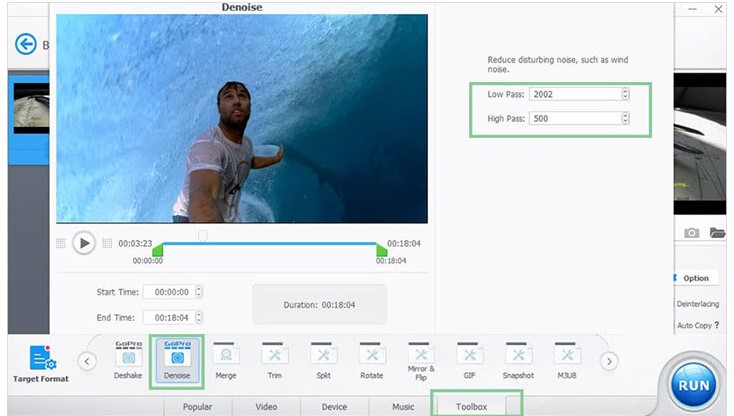
Task: Adjust the Start Time spinner arrows
Action: (x=199, y=292)
